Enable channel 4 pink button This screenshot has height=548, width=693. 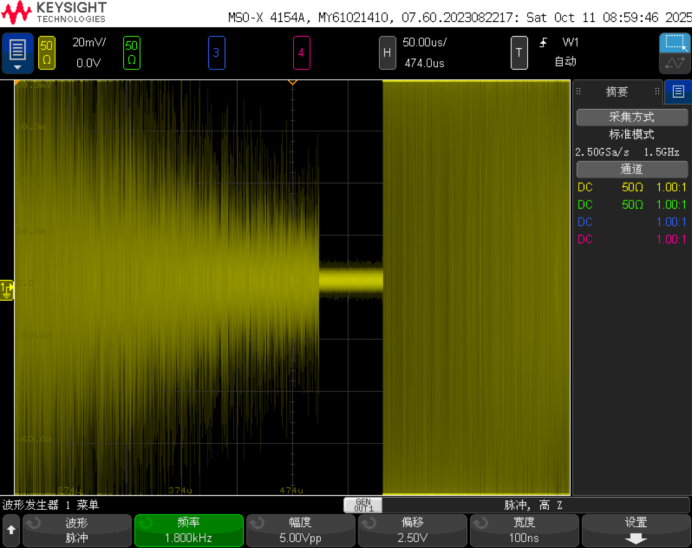click(x=300, y=53)
